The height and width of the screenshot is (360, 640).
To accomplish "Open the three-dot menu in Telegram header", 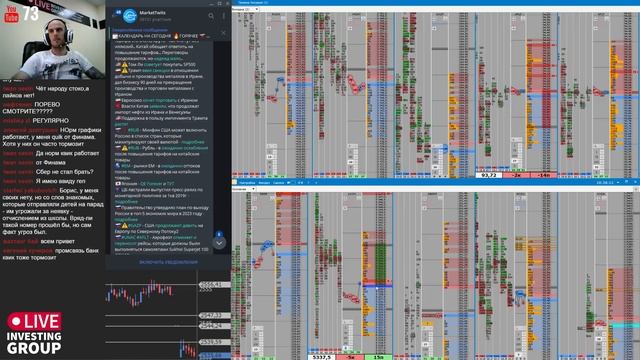I will point(223,16).
